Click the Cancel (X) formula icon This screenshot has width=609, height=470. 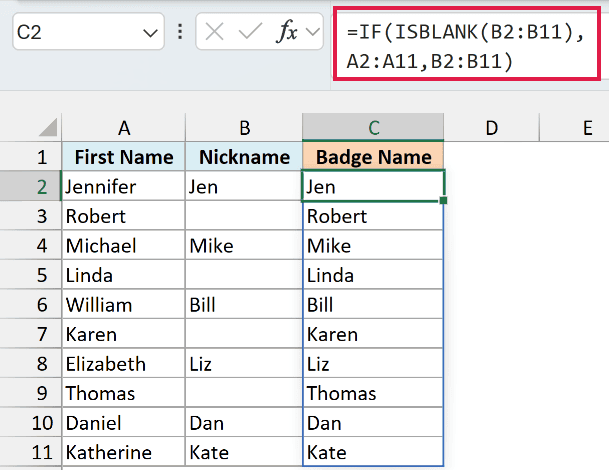tap(214, 31)
